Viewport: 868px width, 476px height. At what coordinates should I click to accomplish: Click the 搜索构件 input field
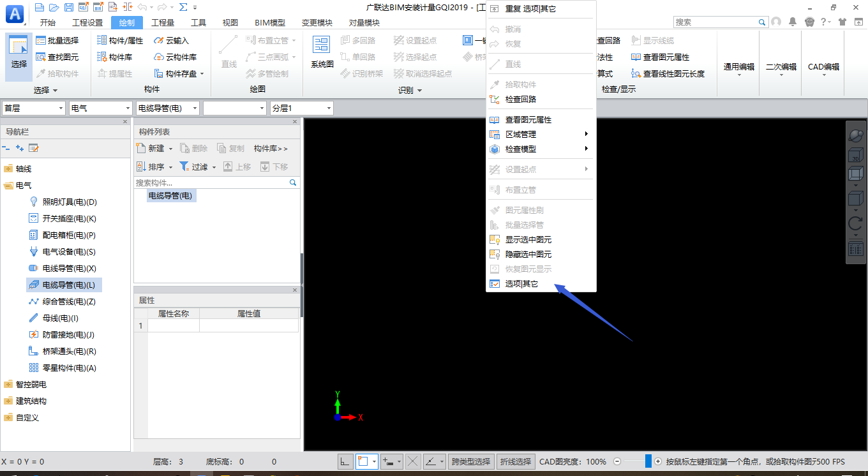211,182
